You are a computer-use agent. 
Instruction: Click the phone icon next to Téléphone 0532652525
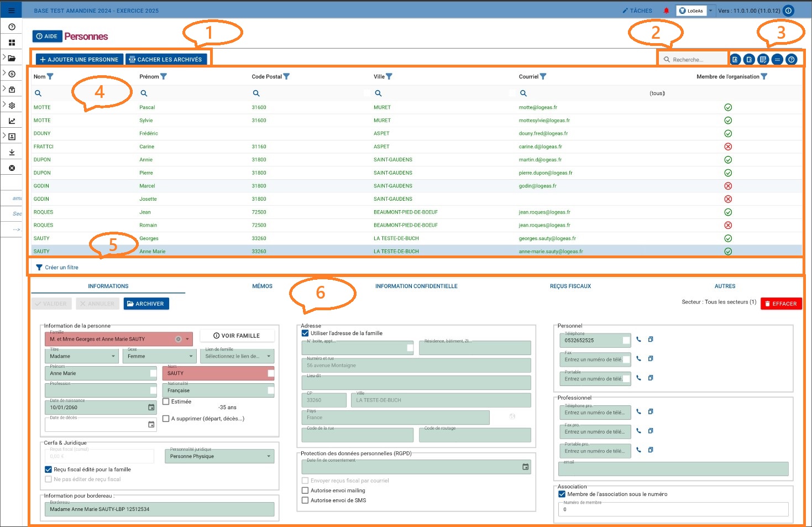pyautogui.click(x=638, y=340)
